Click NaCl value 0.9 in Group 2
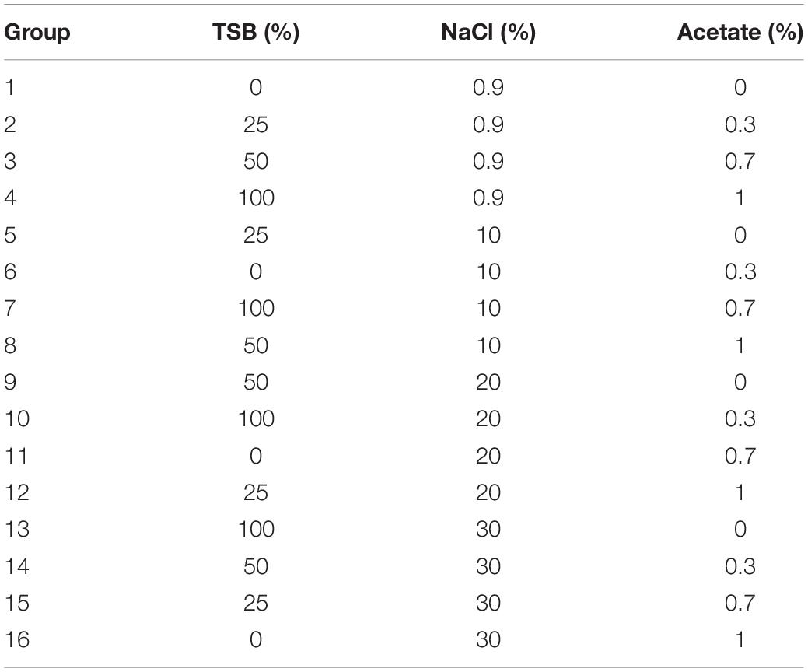The image size is (808, 672). coord(488,124)
